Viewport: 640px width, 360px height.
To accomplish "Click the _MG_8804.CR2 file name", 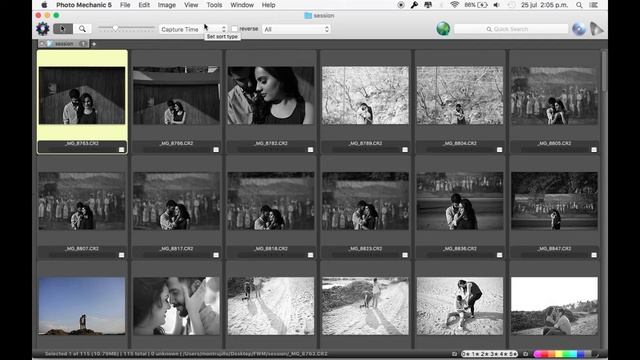I will (x=460, y=143).
